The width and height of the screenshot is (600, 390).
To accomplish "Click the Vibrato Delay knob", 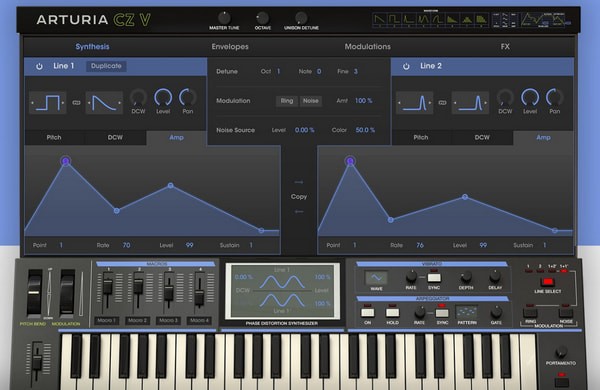I will [x=495, y=276].
